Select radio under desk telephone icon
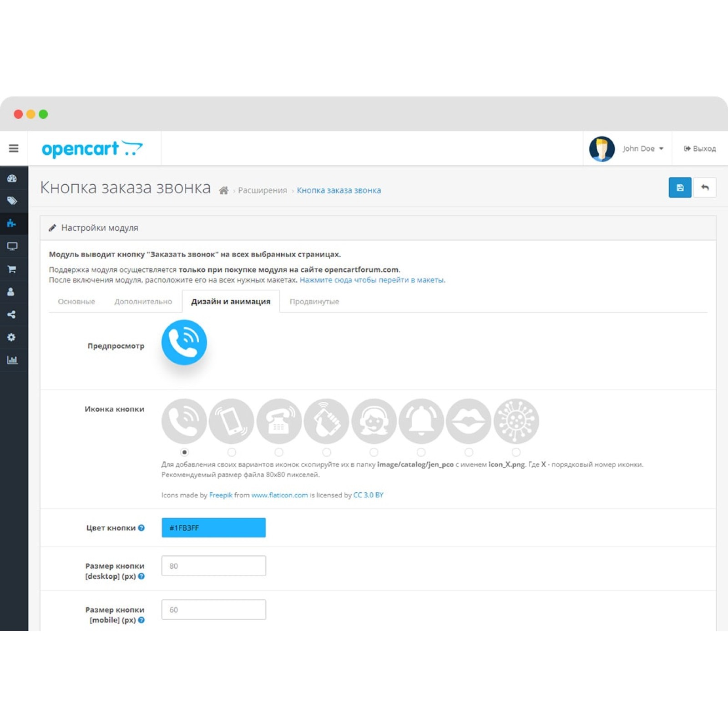 point(279,452)
